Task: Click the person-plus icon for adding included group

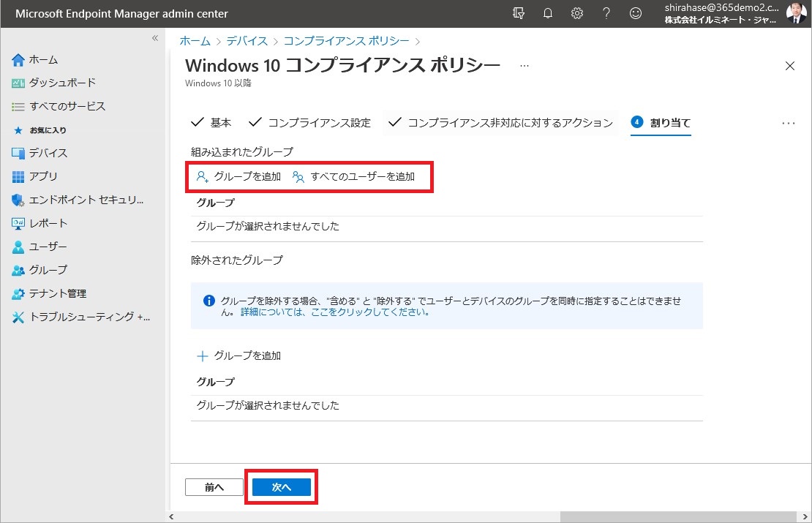Action: tap(203, 177)
